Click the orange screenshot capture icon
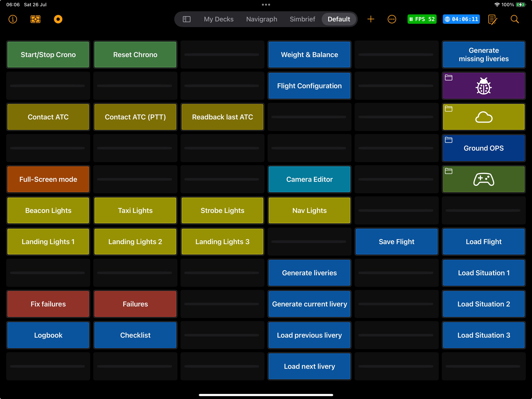The image size is (532, 399). click(x=35, y=19)
